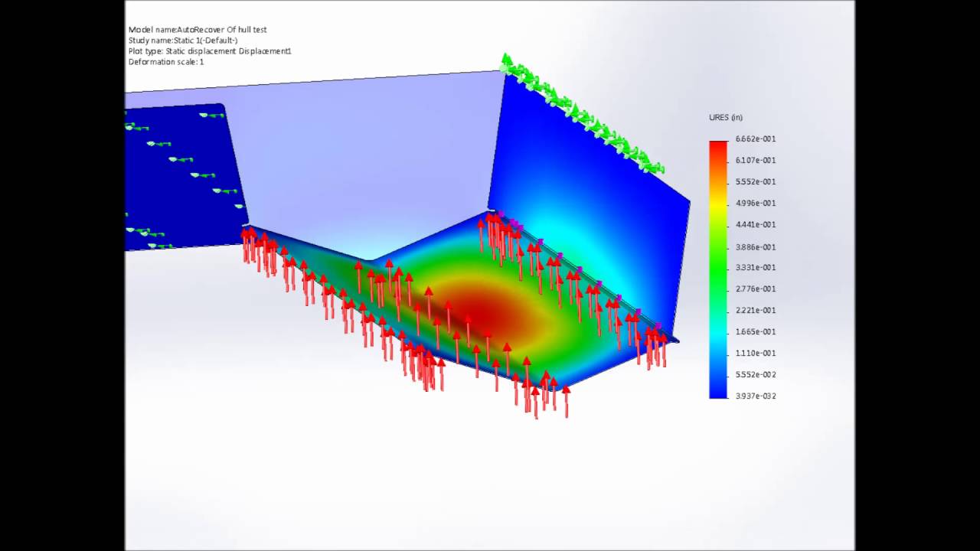Click legend value 5.552e-002

756,375
